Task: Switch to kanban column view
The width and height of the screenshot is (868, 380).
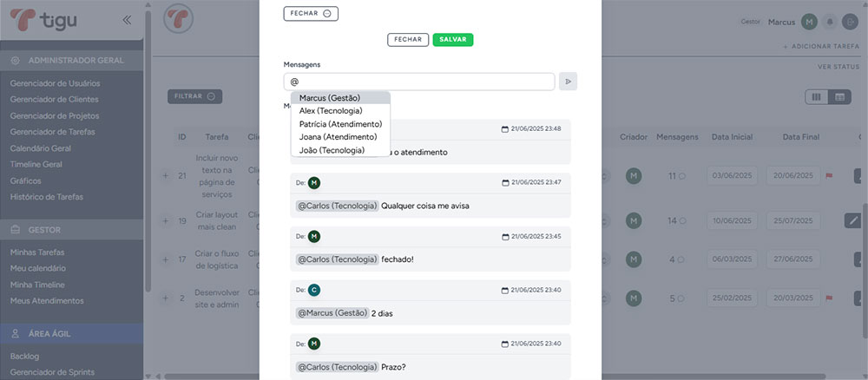Action: (816, 96)
